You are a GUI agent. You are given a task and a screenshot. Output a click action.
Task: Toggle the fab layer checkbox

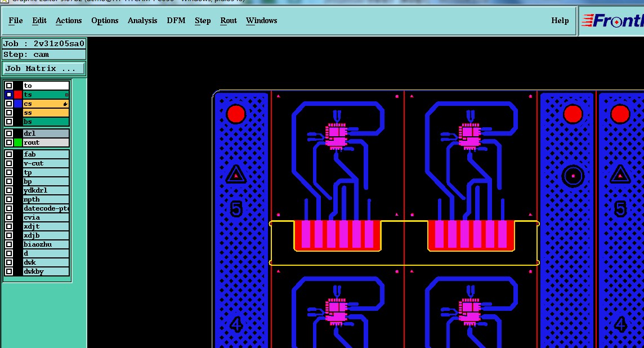tap(9, 154)
